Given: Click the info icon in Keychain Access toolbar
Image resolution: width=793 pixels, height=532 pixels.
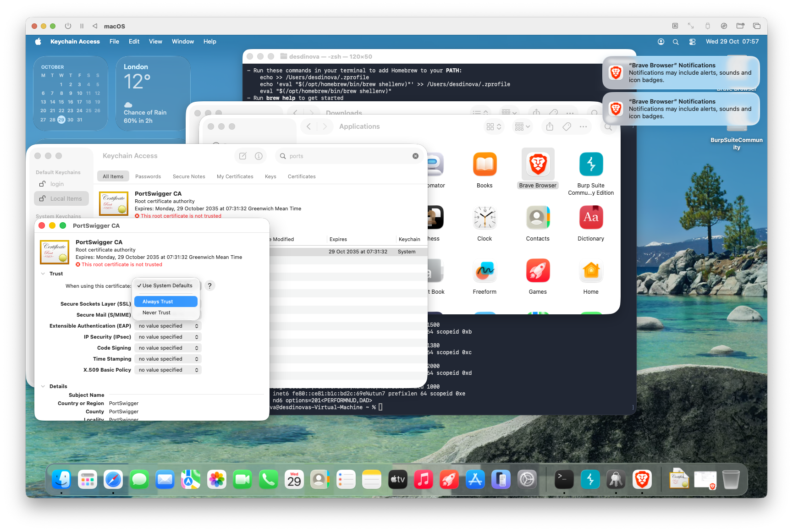Looking at the screenshot, I should coord(259,156).
